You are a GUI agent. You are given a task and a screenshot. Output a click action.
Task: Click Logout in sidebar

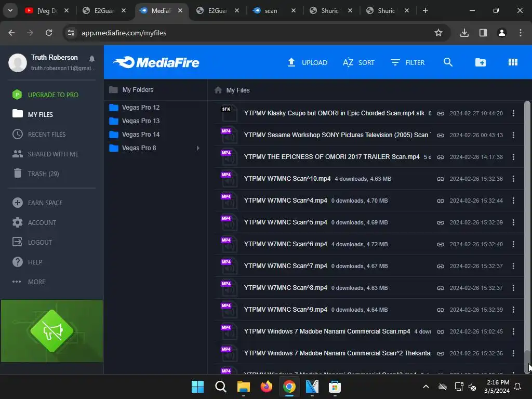tap(32, 242)
